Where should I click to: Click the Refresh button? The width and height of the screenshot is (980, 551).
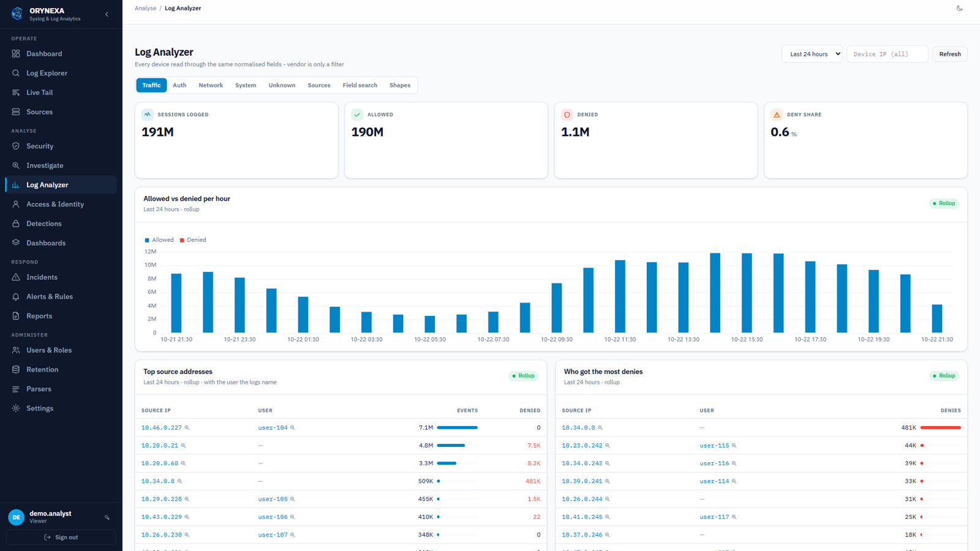(x=950, y=54)
